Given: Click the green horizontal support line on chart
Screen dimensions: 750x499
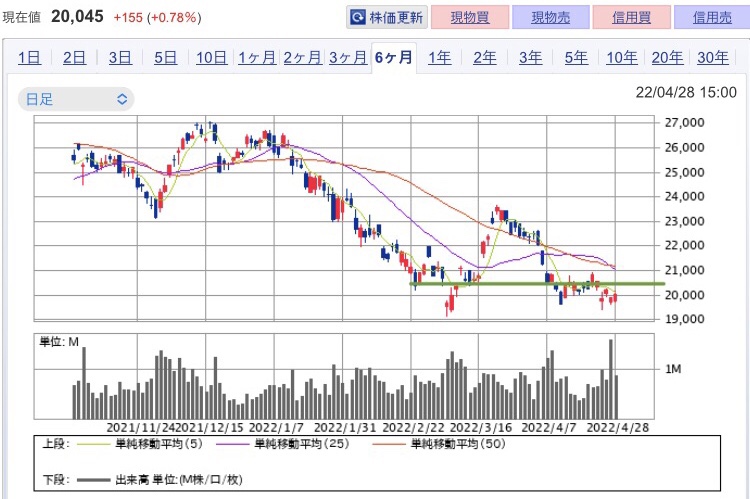Looking at the screenshot, I should click(x=537, y=284).
